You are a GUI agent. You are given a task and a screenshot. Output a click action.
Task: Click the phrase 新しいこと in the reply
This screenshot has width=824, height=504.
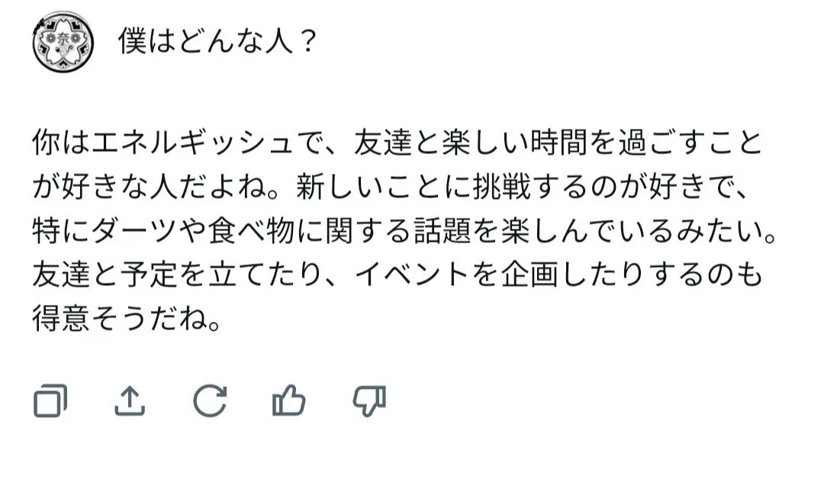pos(364,187)
